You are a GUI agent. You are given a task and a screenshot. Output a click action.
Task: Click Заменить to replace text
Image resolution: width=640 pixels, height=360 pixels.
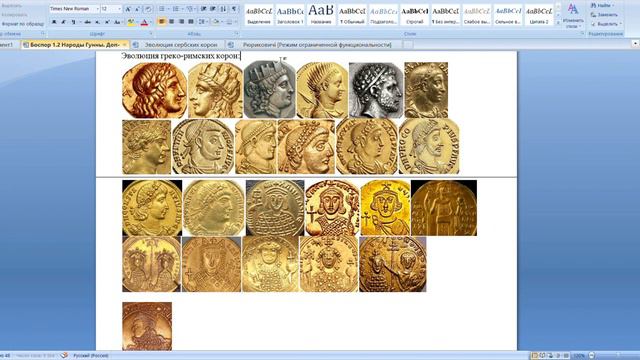click(605, 15)
